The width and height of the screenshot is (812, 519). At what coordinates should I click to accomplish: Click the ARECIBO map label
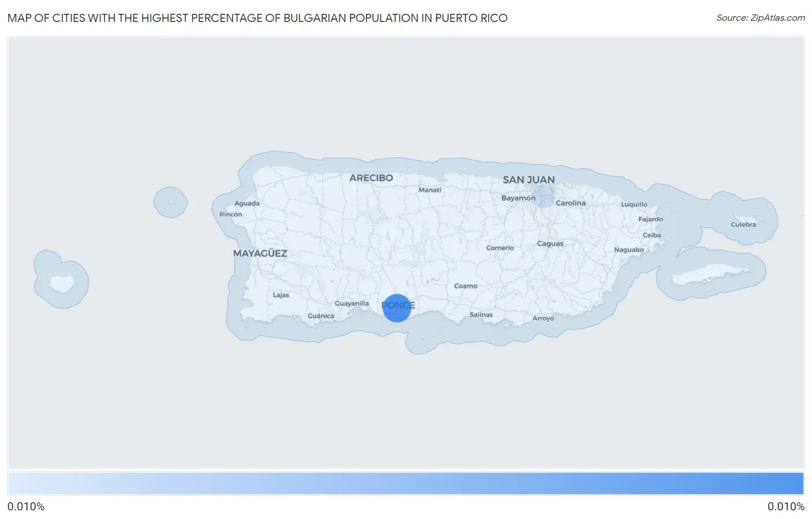tap(371, 178)
